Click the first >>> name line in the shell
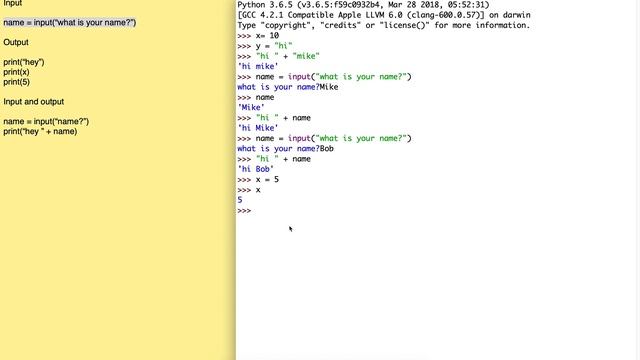Screen dimensions: 640x360 (x=256, y=97)
